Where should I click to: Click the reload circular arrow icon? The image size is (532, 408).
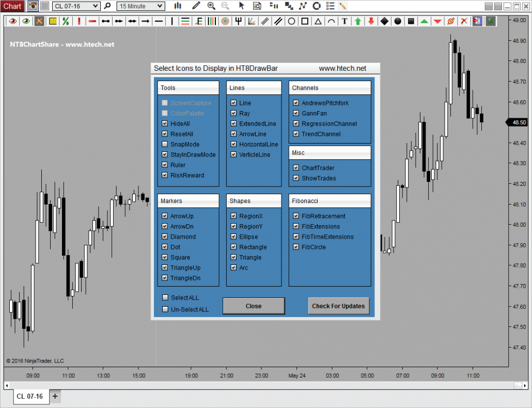pos(316,6)
